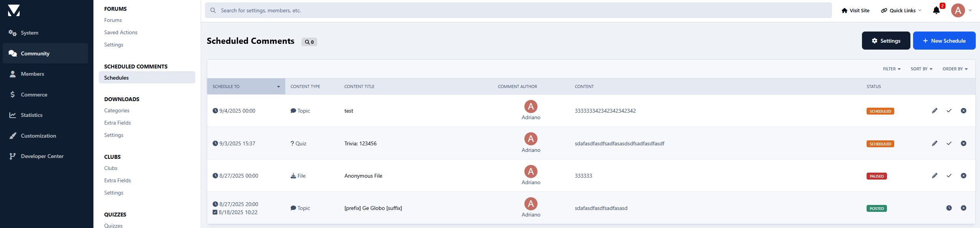The width and height of the screenshot is (980, 228).
Task: Sort by the Schedule To column header
Action: tap(246, 87)
